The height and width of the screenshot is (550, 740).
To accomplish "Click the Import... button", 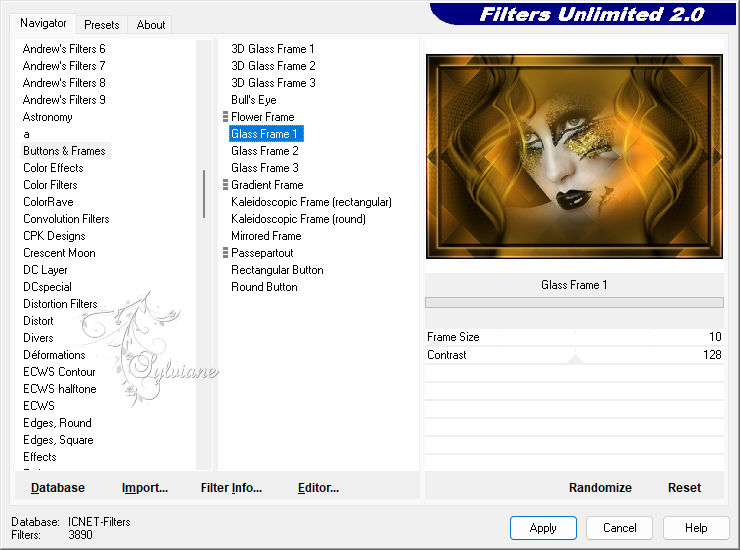I will [x=145, y=487].
